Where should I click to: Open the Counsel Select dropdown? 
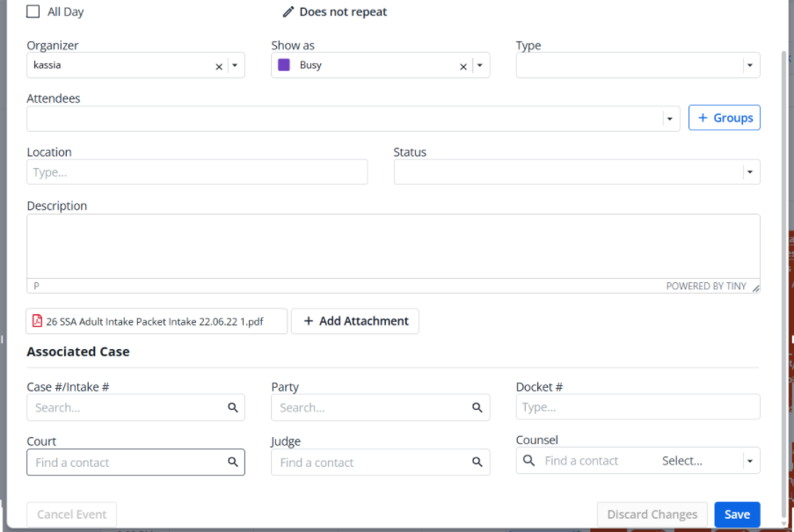tap(750, 460)
